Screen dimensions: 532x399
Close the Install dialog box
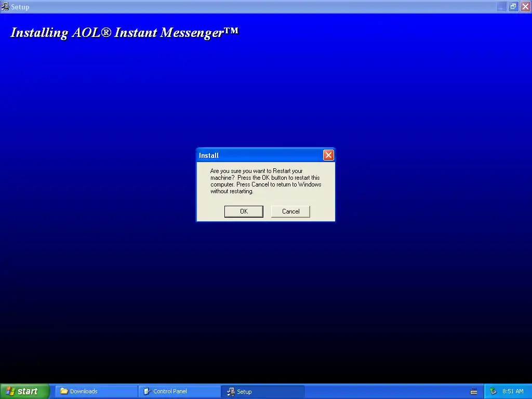328,155
